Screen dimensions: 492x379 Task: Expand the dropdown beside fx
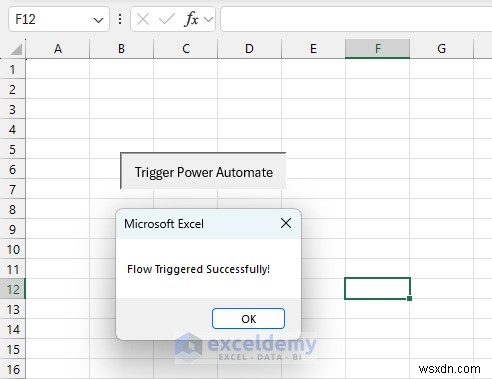point(209,19)
